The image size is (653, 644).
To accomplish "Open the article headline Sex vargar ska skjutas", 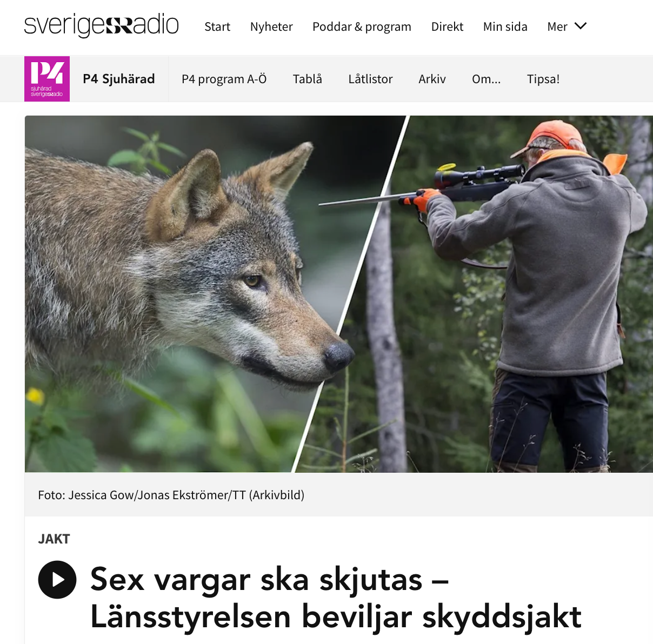I will coord(336,598).
